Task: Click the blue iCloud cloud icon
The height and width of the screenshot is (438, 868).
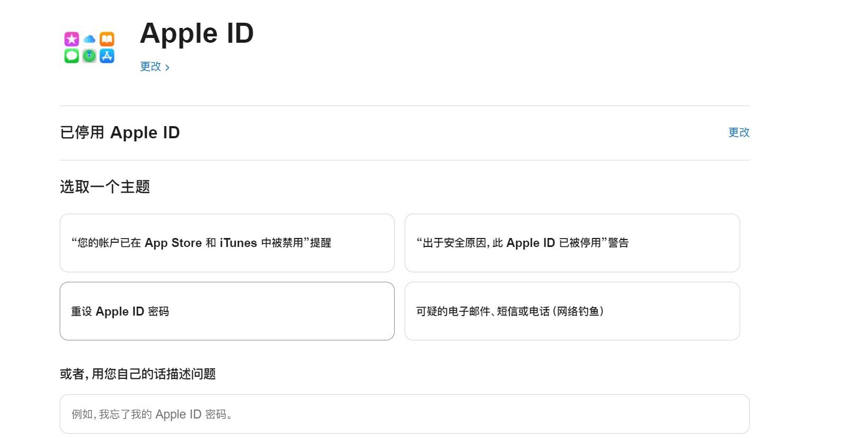Action: click(x=89, y=39)
